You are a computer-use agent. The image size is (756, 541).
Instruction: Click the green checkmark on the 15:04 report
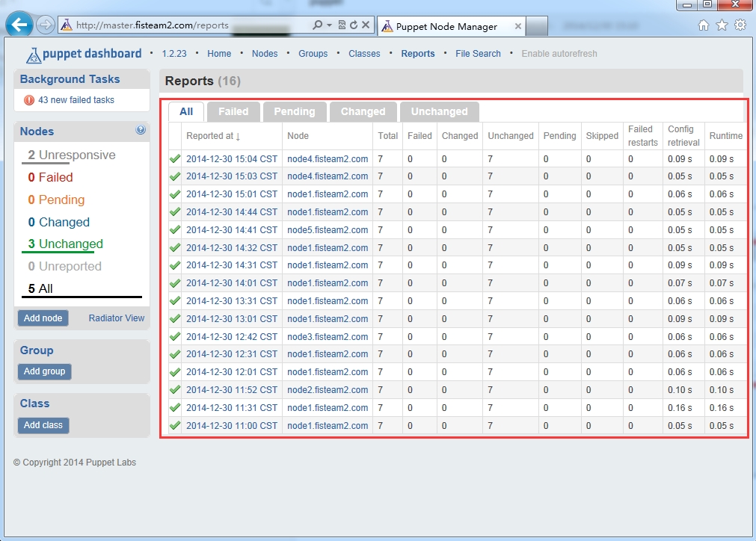pyautogui.click(x=174, y=159)
